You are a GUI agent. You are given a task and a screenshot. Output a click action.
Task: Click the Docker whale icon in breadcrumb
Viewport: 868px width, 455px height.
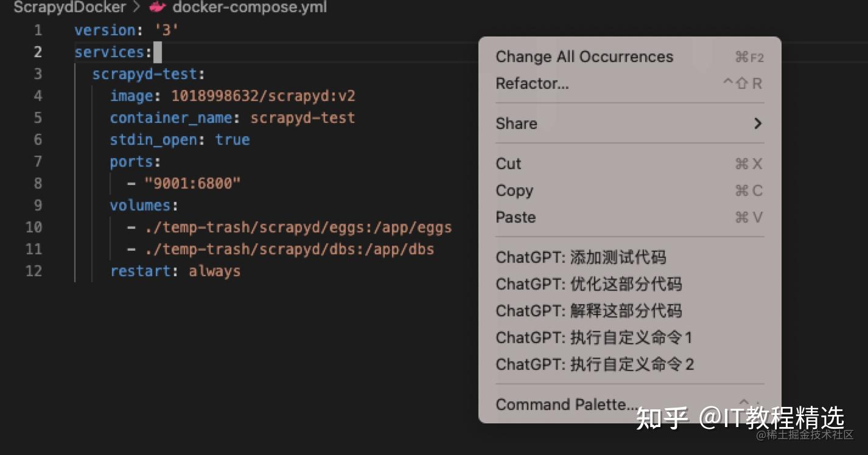[x=158, y=7]
